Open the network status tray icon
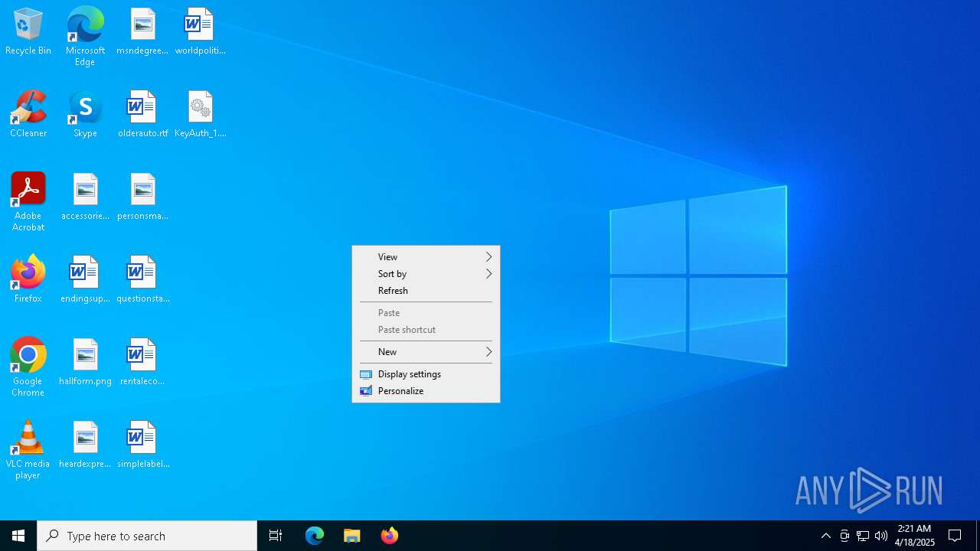The image size is (980, 551). pos(863,536)
